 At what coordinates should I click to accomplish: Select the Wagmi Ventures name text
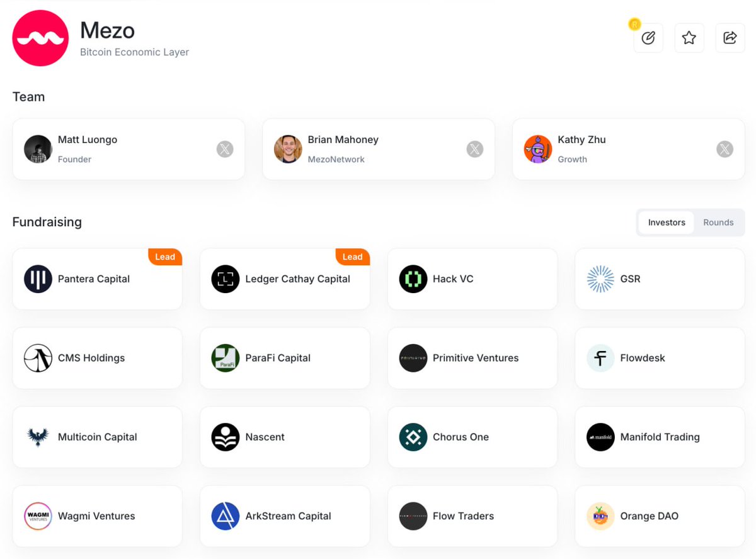pyautogui.click(x=96, y=516)
